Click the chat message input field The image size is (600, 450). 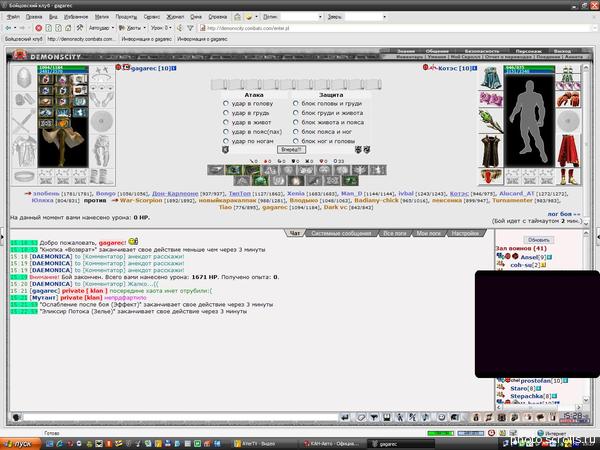point(180,417)
